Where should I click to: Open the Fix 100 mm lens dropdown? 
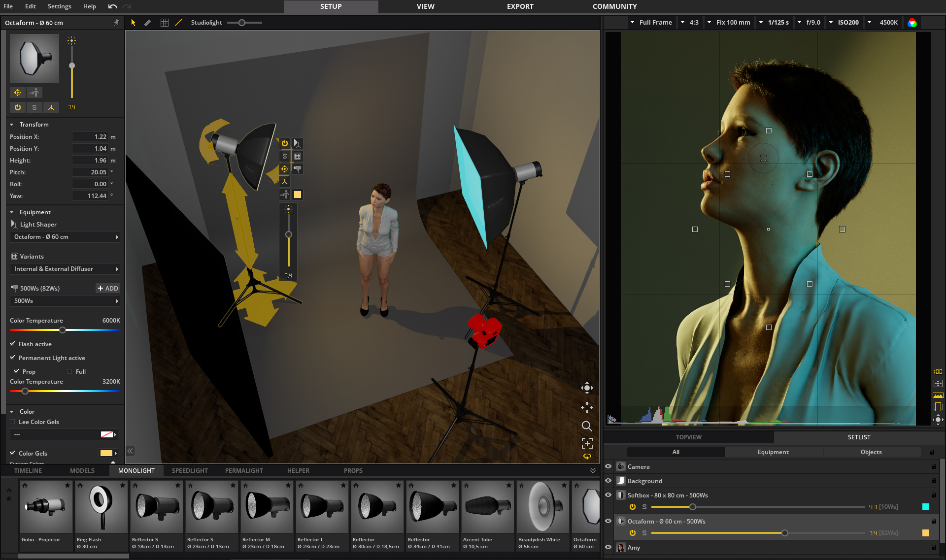pos(729,23)
